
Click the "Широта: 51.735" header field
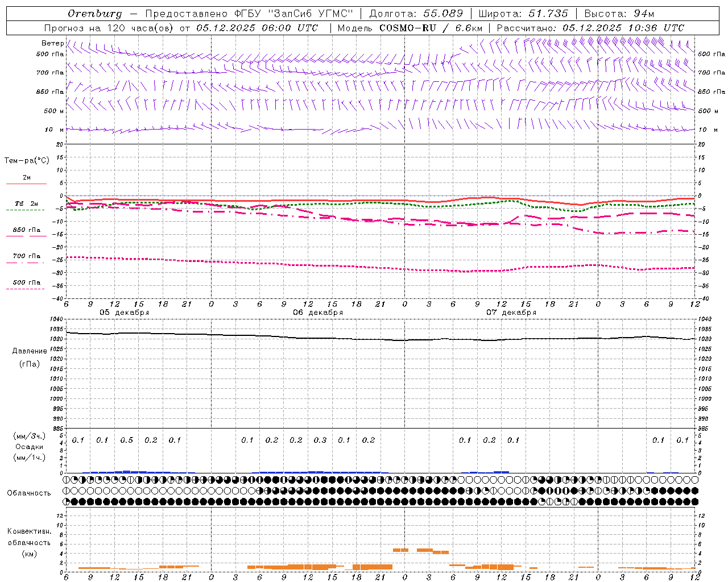click(523, 14)
